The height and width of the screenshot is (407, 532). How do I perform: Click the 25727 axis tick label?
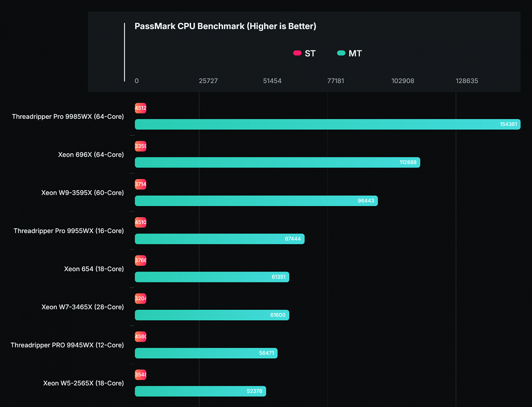[x=208, y=81]
